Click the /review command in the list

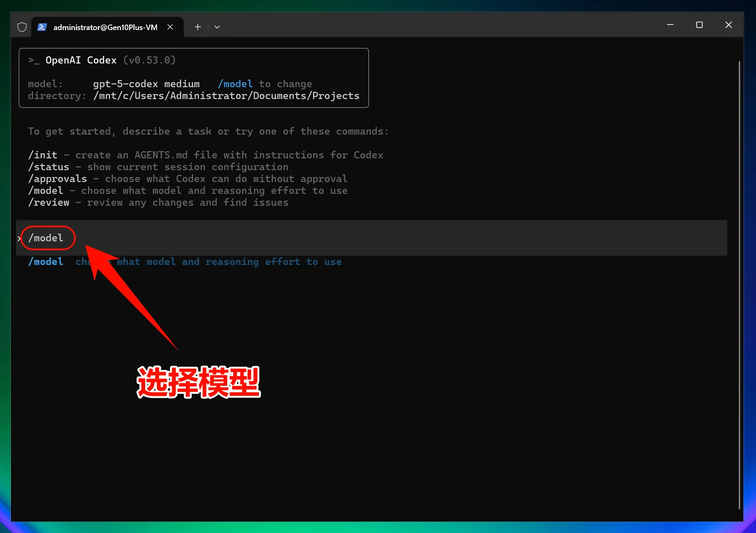(x=49, y=202)
